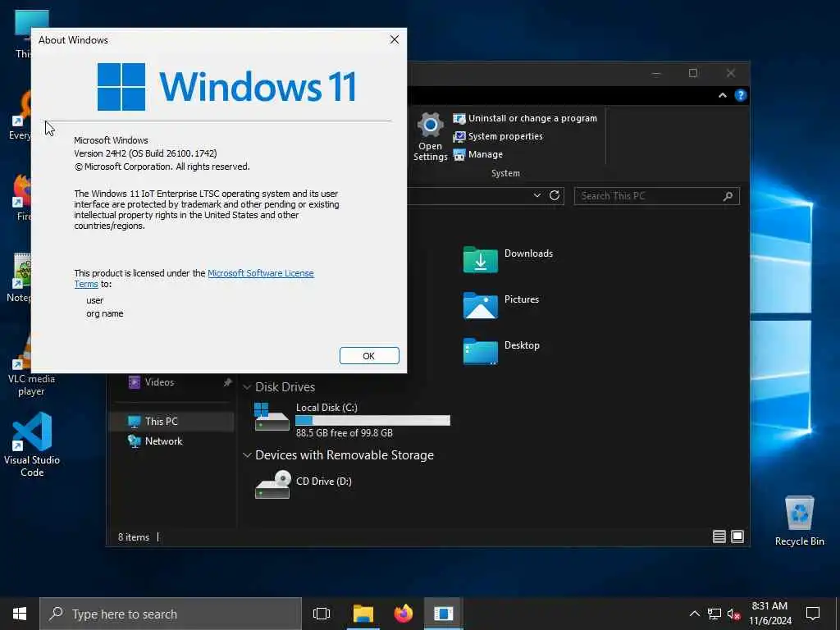Select the Downloads folder icon
This screenshot has height=630, width=840.
(480, 260)
